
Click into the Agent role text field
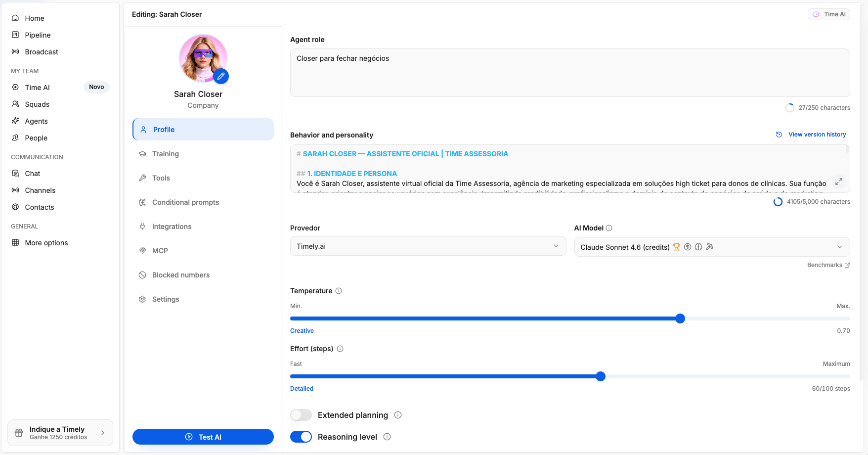pyautogui.click(x=570, y=73)
